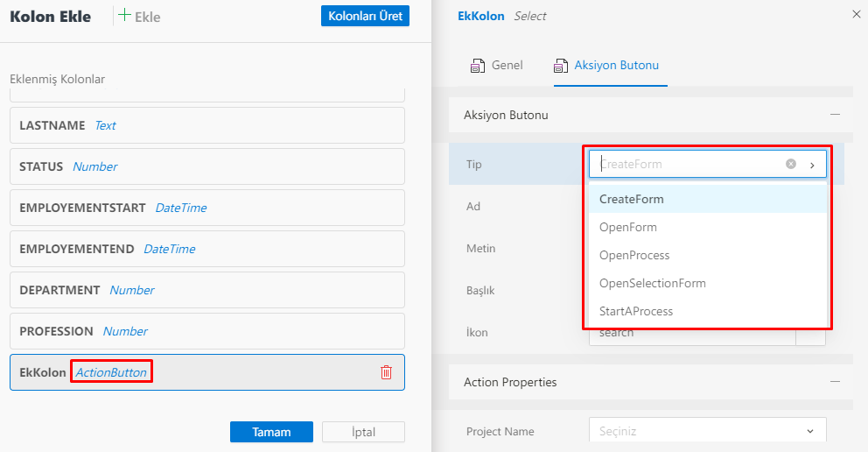Click the Genel tab document icon

[x=478, y=66]
